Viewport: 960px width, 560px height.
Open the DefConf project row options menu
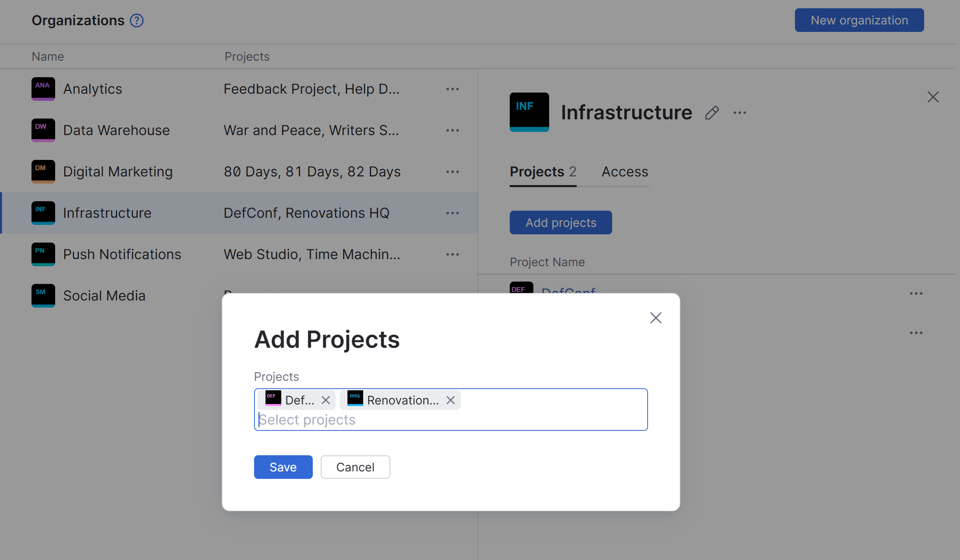916,293
